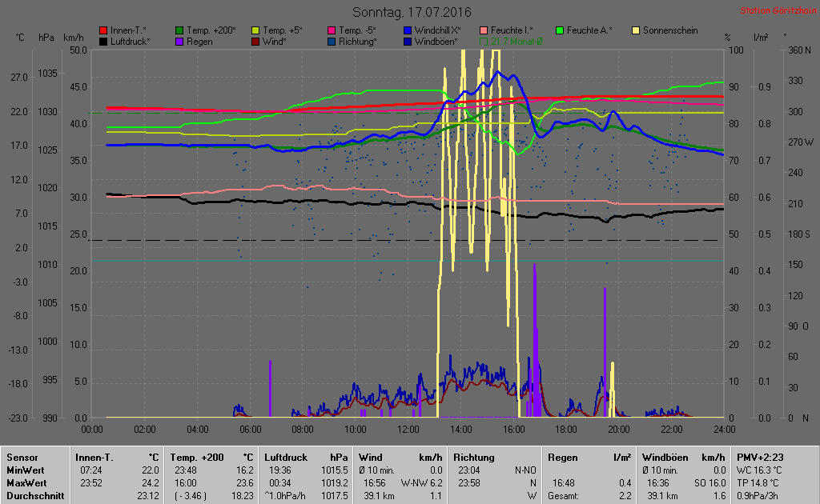Image resolution: width=820 pixels, height=504 pixels.
Task: Click the WC 16.3 °C windchill value
Action: pos(759,470)
